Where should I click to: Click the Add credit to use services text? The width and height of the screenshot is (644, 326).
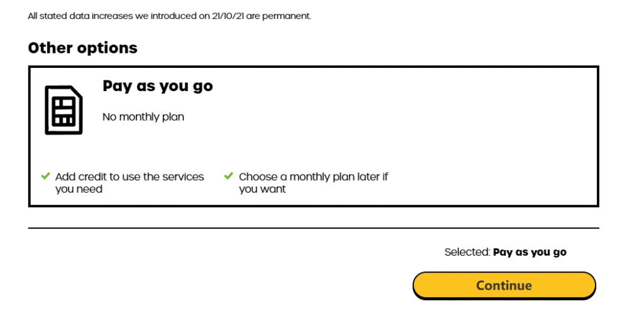coord(130,177)
